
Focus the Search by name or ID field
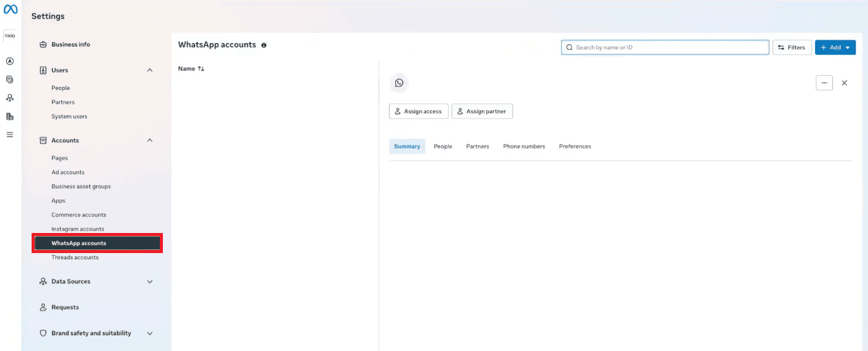(665, 47)
